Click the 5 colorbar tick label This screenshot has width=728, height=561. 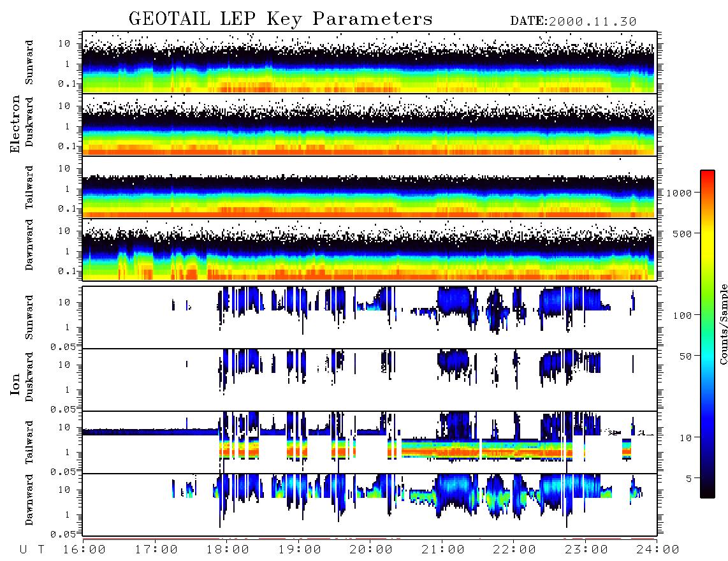(x=689, y=479)
